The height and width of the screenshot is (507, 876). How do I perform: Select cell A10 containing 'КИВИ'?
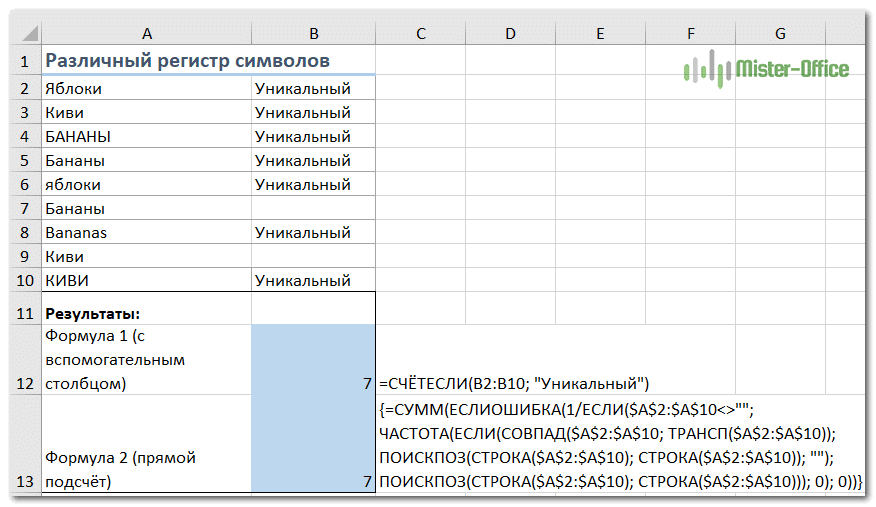146,280
